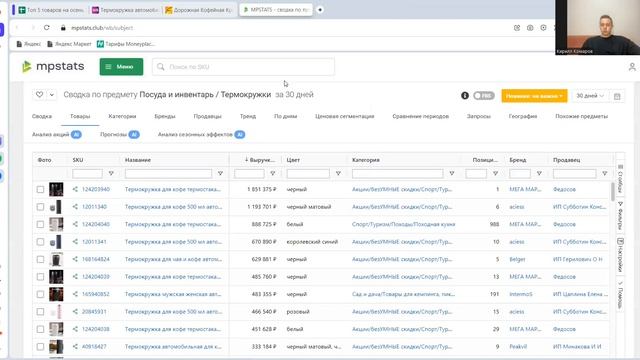Open filter icon for Категория column

point(451,173)
